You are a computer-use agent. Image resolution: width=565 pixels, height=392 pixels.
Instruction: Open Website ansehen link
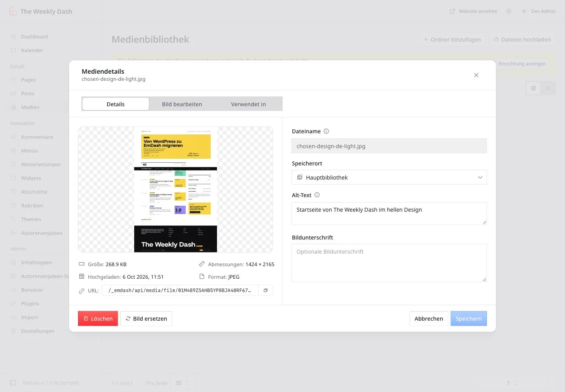click(x=474, y=11)
